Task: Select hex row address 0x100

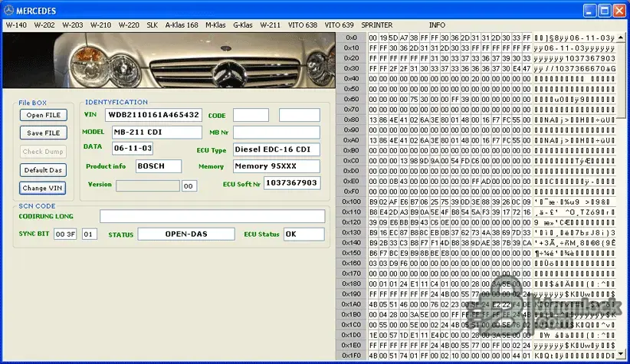Action: (x=351, y=202)
